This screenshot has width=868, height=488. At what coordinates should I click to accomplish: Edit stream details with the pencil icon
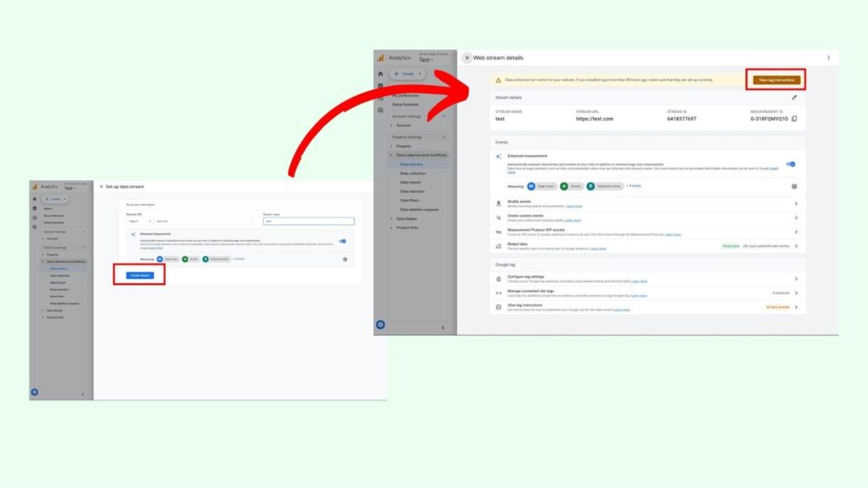click(794, 98)
